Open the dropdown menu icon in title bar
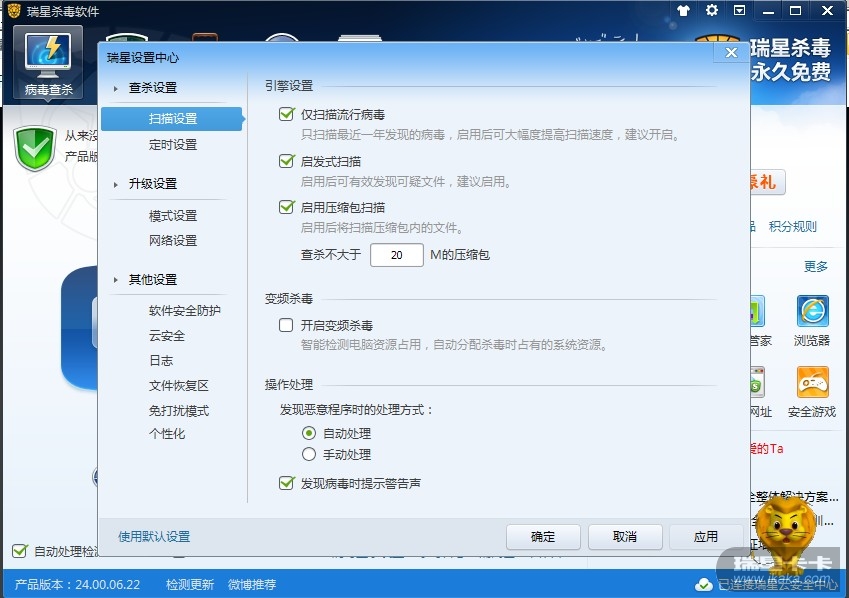This screenshot has width=849, height=598. (739, 10)
